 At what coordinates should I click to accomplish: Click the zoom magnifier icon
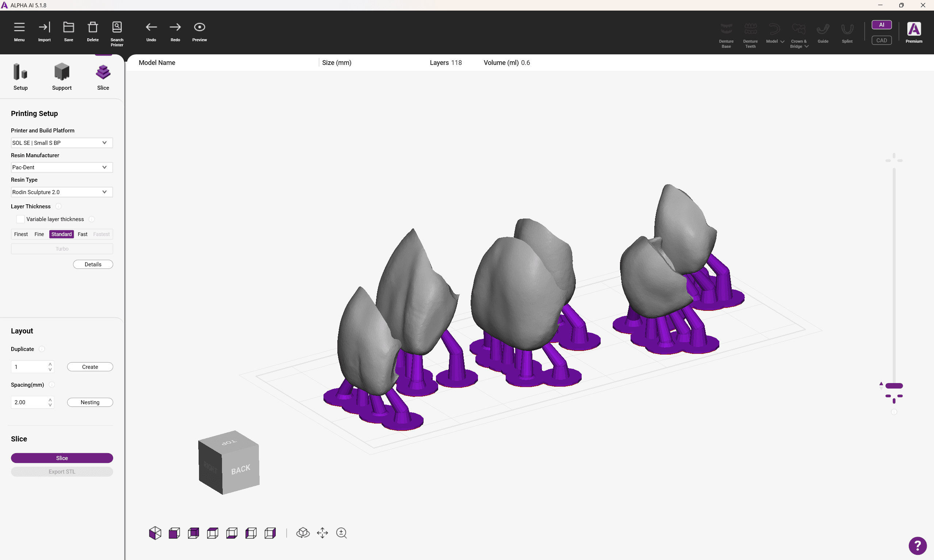coord(341,533)
